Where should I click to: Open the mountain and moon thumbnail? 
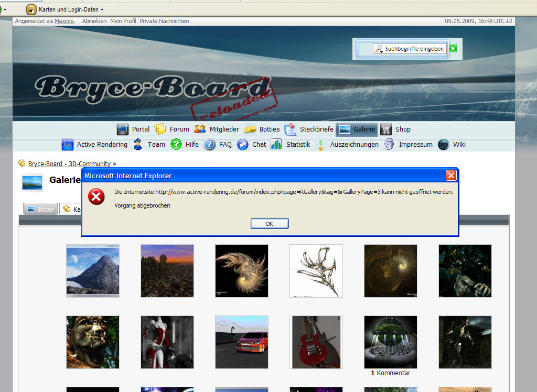point(93,271)
